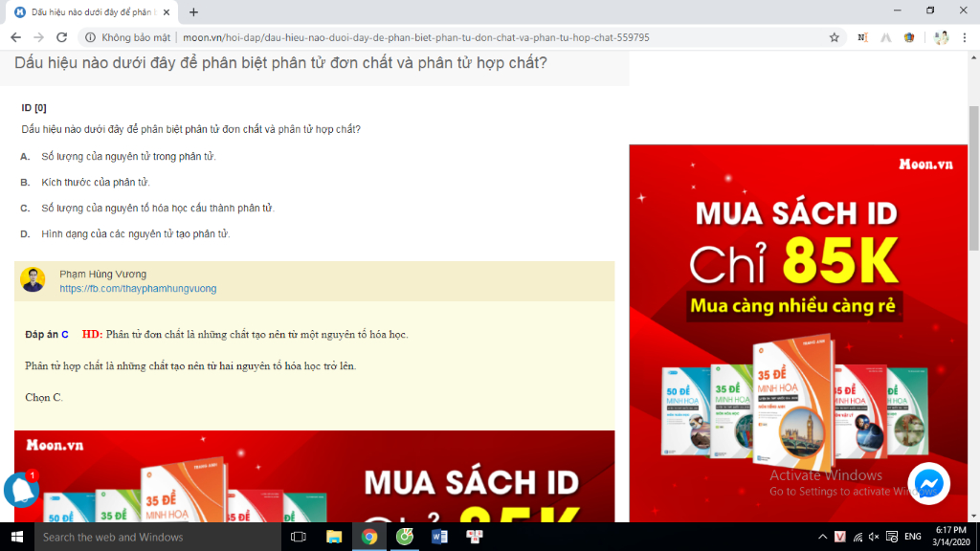Viewport: 980px width, 551px height.
Task: Select the moon.vn question tab
Action: pyautogui.click(x=91, y=11)
